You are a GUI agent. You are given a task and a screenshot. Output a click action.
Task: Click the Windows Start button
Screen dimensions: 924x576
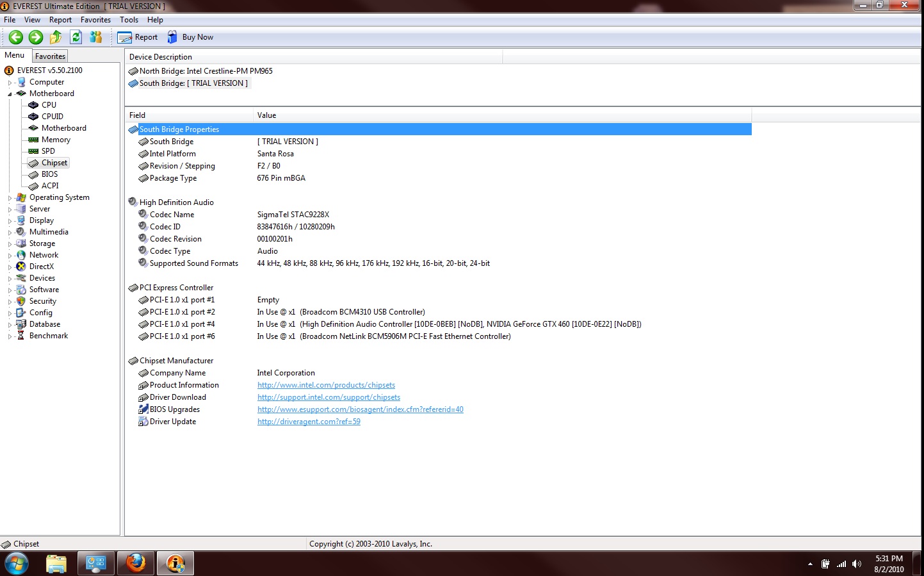point(17,564)
